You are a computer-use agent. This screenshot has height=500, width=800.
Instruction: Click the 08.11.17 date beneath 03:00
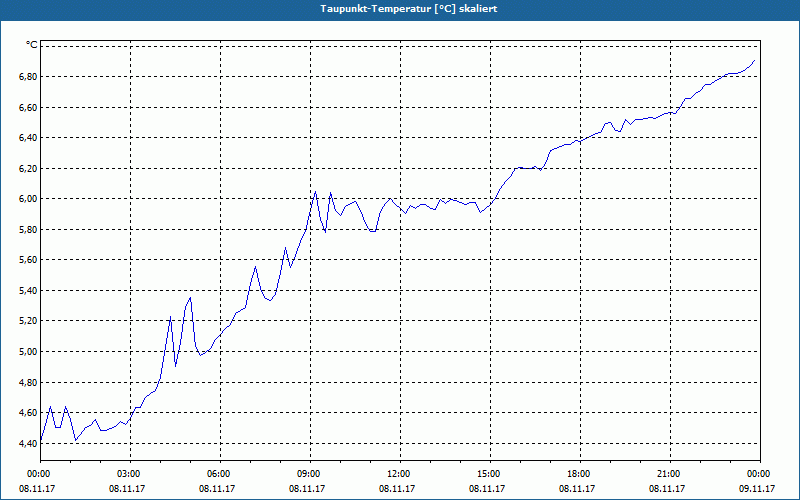[127, 488]
